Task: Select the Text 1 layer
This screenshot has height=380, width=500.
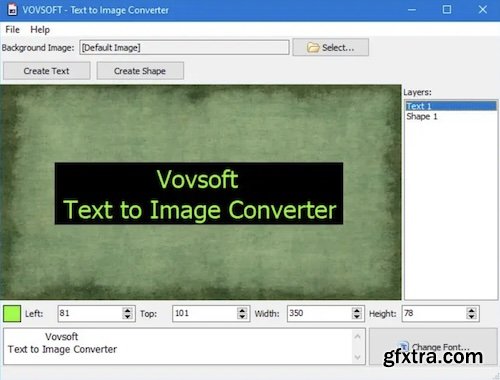Action: 451,106
